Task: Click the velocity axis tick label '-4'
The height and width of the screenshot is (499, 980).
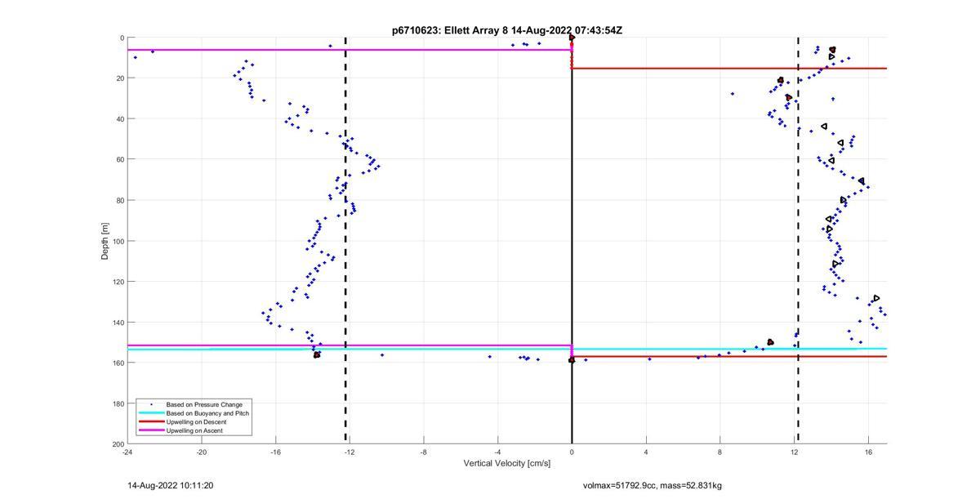Action: [497, 452]
